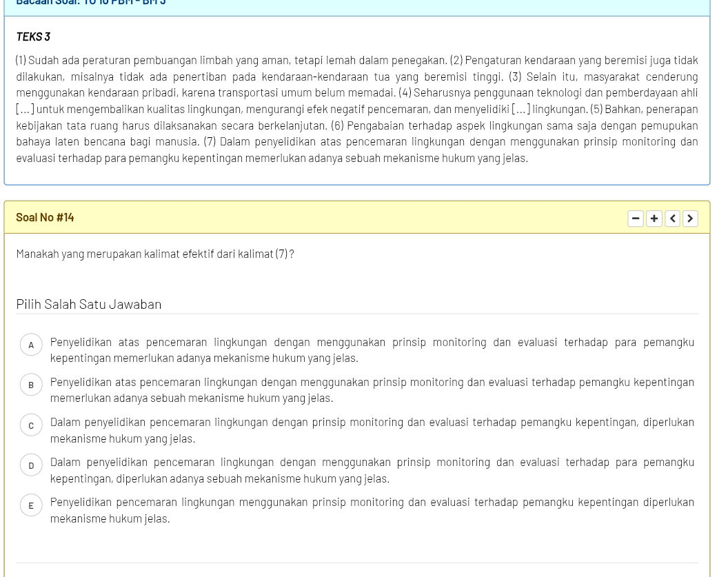Go to the previous question with the left chevron

(x=672, y=218)
